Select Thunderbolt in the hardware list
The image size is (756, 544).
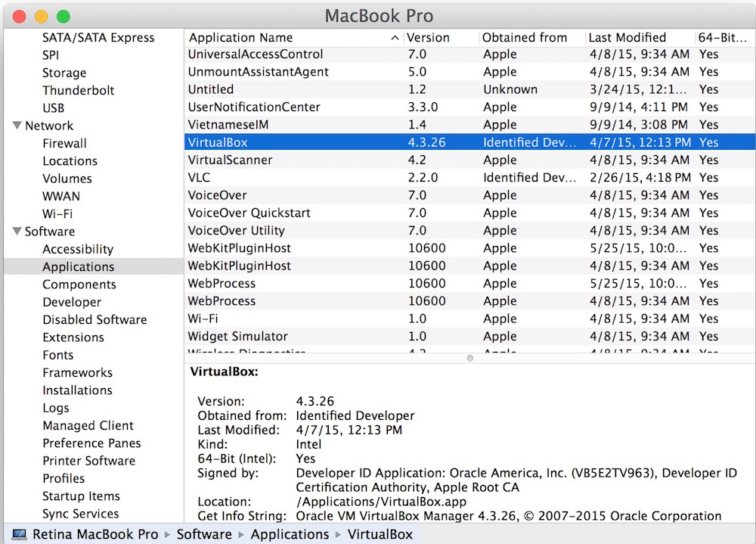click(79, 91)
